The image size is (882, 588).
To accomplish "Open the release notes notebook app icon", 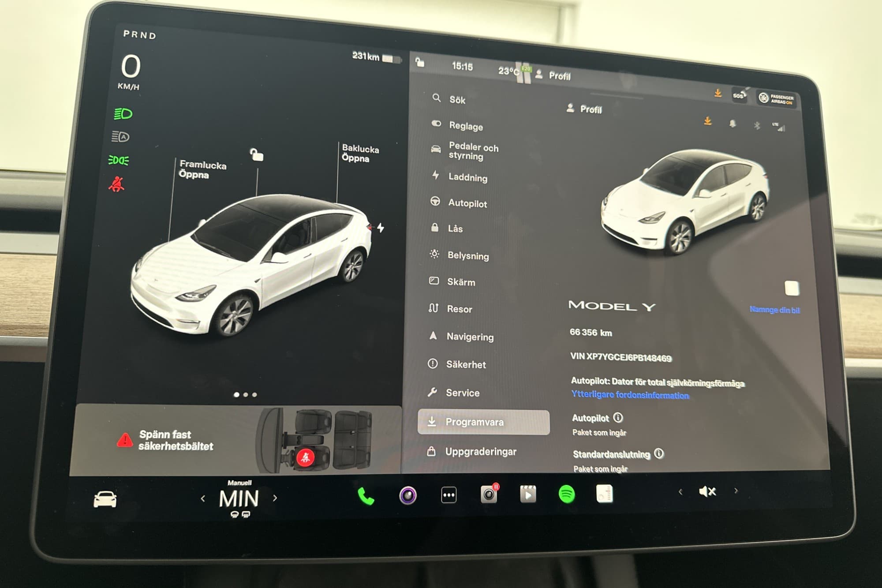I will click(604, 494).
